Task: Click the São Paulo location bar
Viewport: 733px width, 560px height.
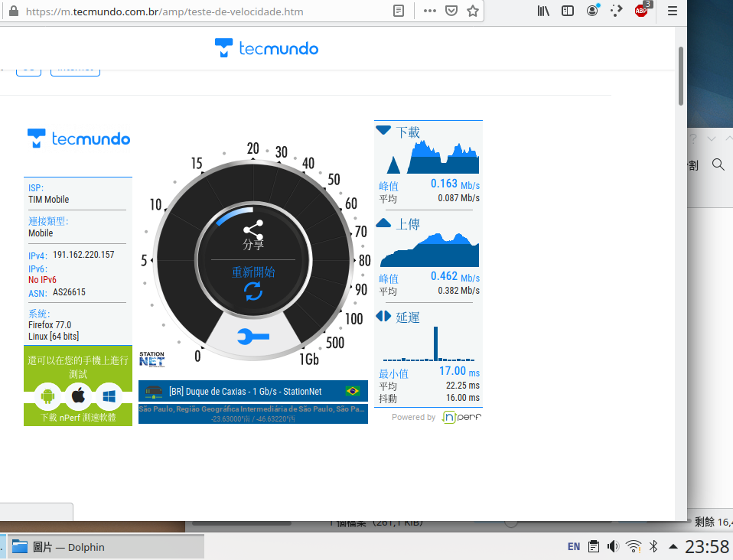Action: tap(253, 414)
